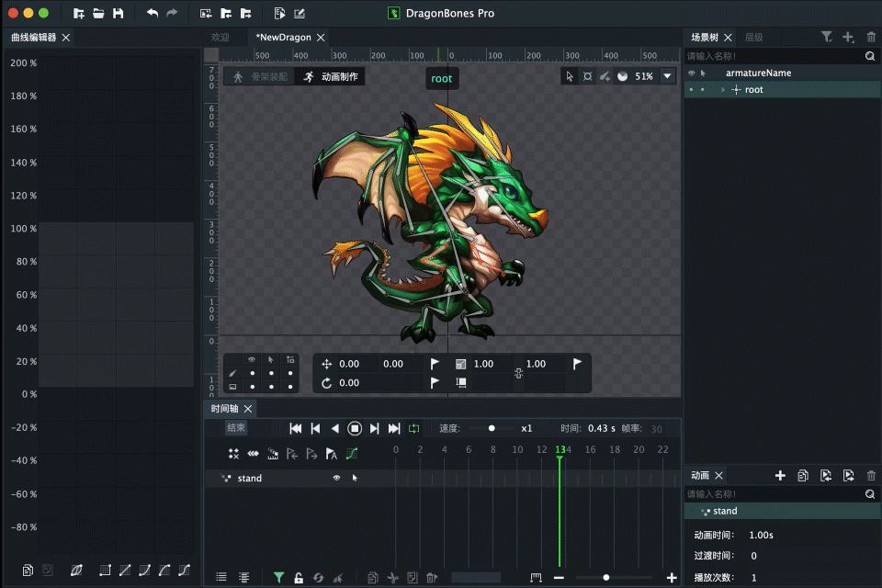Add a new animation with plus icon
882x588 pixels.
(x=780, y=476)
